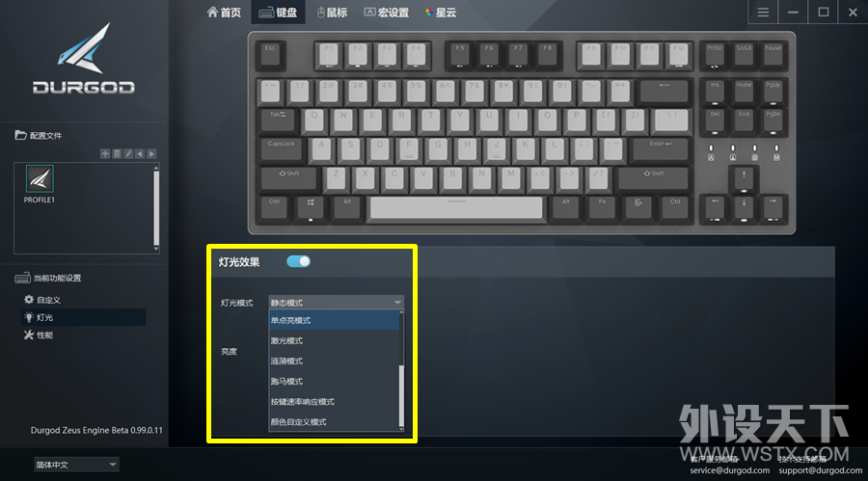Go to the previous profile with the left arrow
868x481 pixels.
click(140, 154)
